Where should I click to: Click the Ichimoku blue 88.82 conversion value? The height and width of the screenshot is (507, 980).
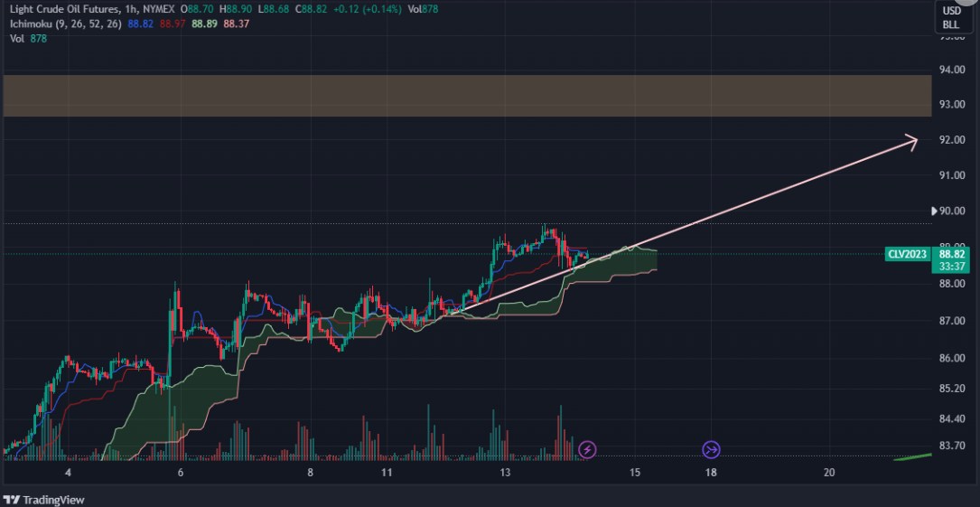[x=140, y=23]
